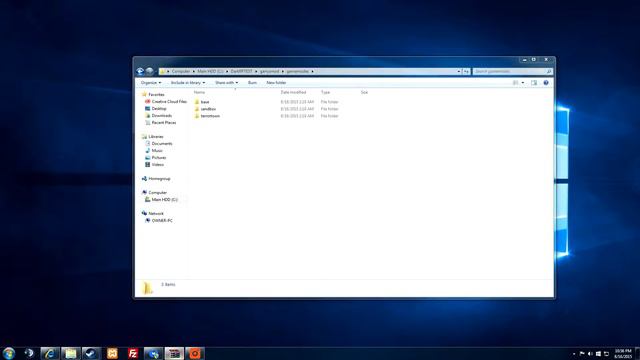Open FileZilla from the taskbar

[x=133, y=353]
